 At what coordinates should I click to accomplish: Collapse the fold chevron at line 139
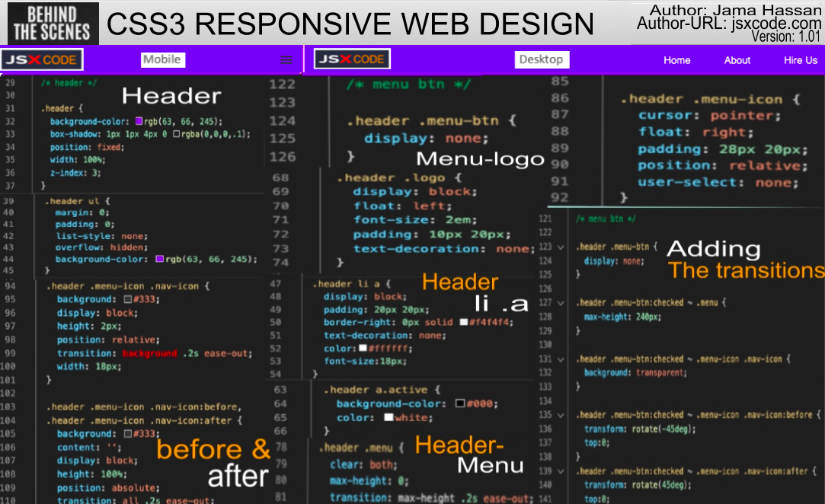(561, 471)
